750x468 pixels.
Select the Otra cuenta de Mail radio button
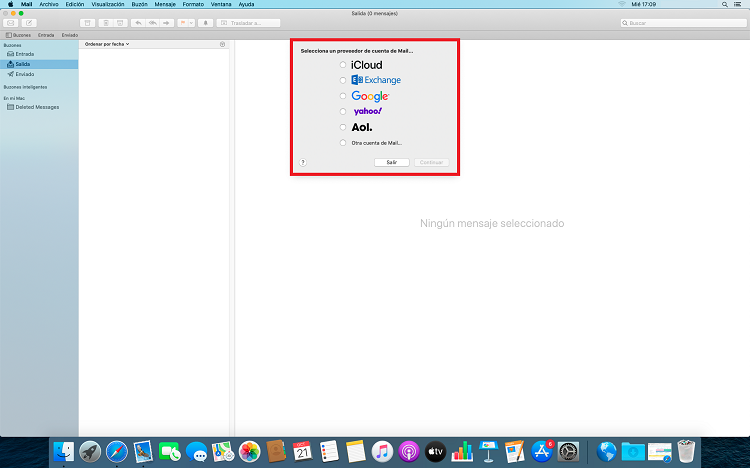[342, 143]
